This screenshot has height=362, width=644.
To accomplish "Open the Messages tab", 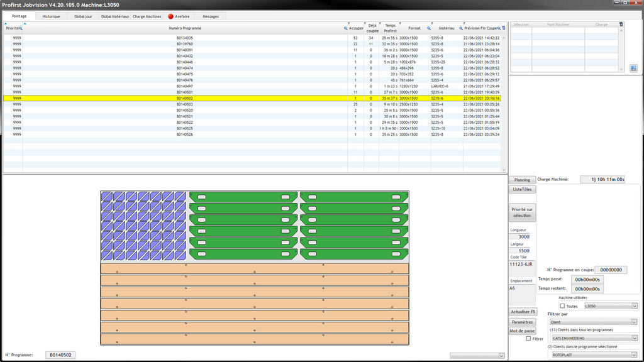I will [x=211, y=16].
